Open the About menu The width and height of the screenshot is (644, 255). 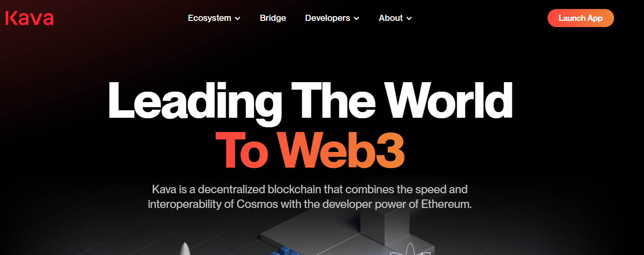395,18
